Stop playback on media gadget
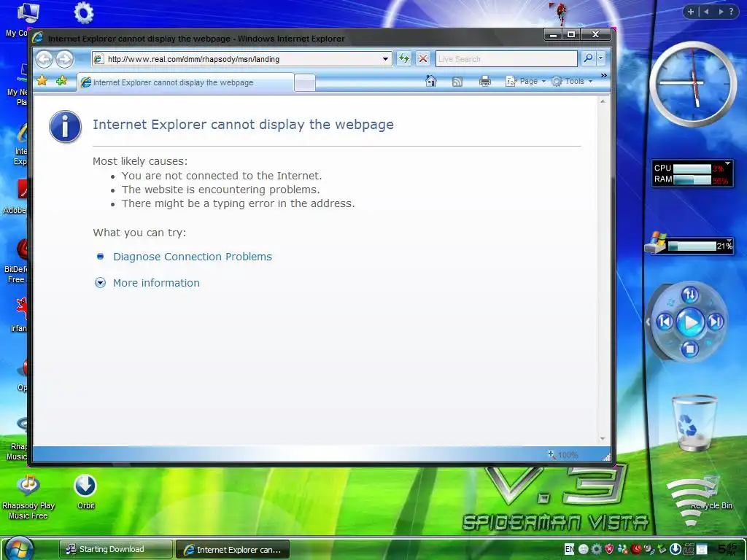Viewport: 747px width, 560px height. click(x=690, y=349)
